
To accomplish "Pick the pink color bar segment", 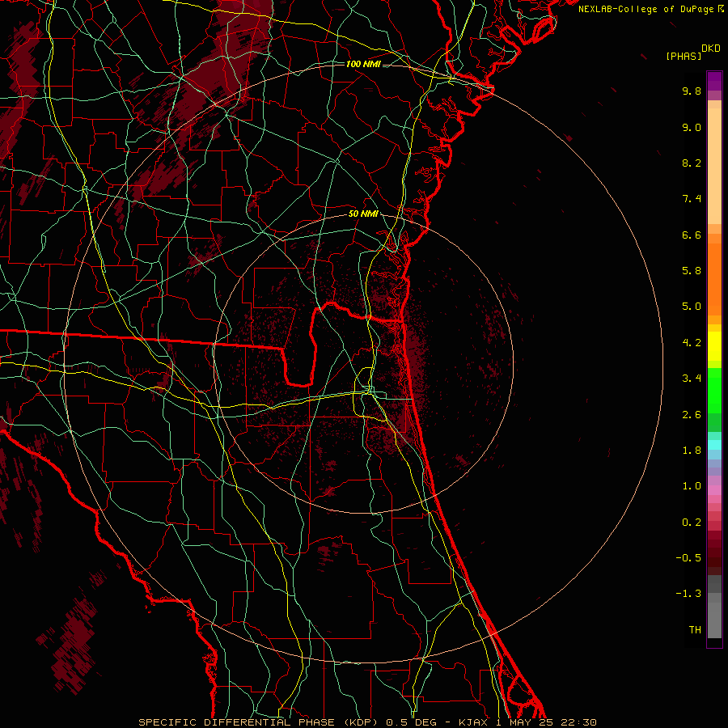I will pyautogui.click(x=714, y=490).
